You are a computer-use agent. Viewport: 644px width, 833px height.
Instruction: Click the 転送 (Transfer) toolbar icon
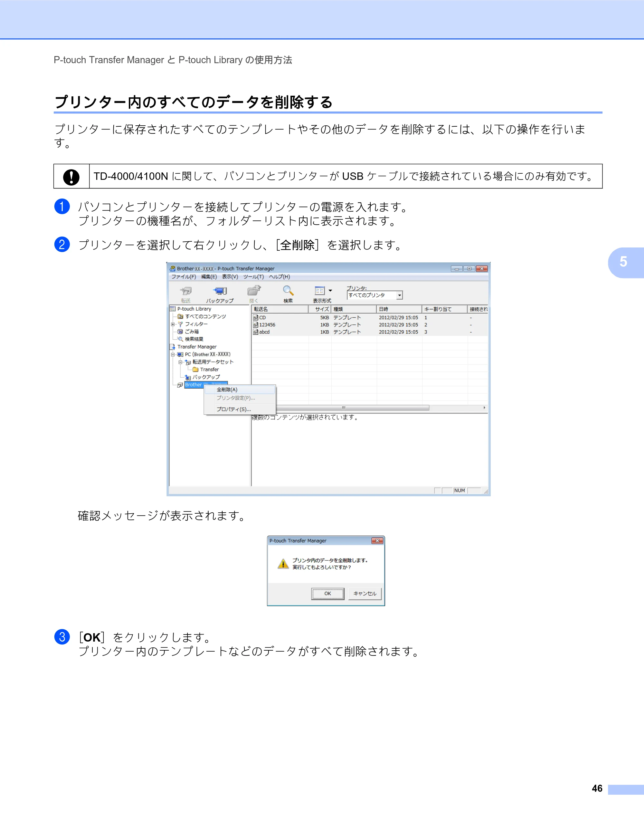point(186,291)
